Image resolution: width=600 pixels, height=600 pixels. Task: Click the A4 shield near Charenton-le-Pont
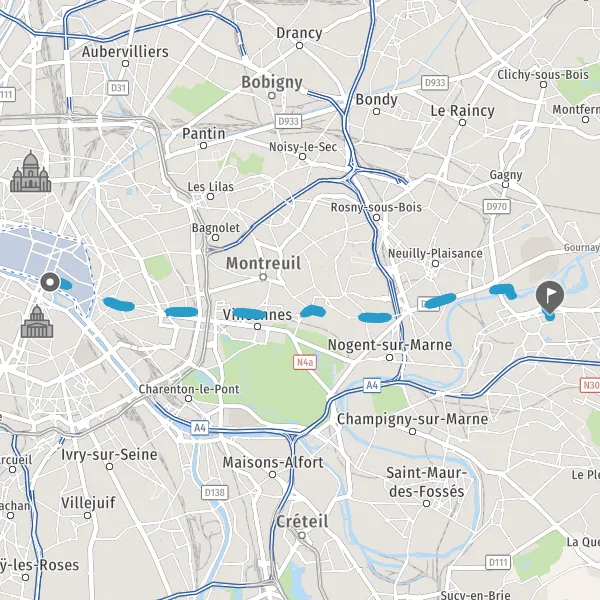pos(200,427)
